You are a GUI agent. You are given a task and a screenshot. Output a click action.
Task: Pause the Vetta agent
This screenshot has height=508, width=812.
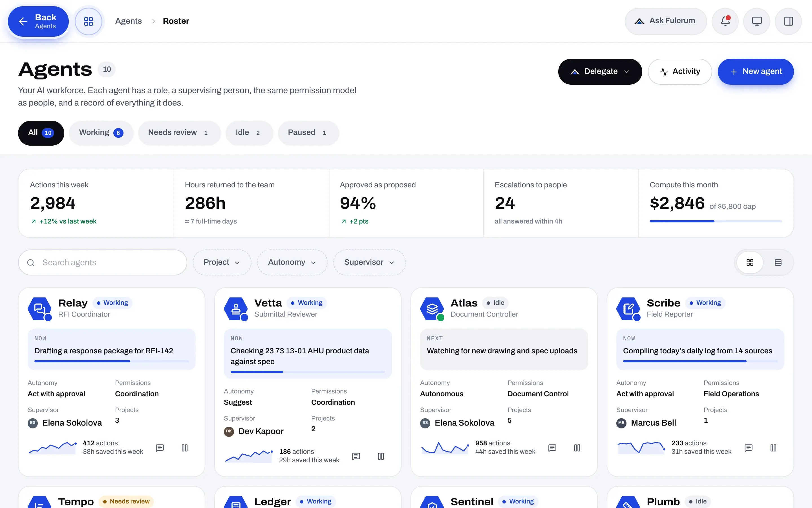coord(381,456)
